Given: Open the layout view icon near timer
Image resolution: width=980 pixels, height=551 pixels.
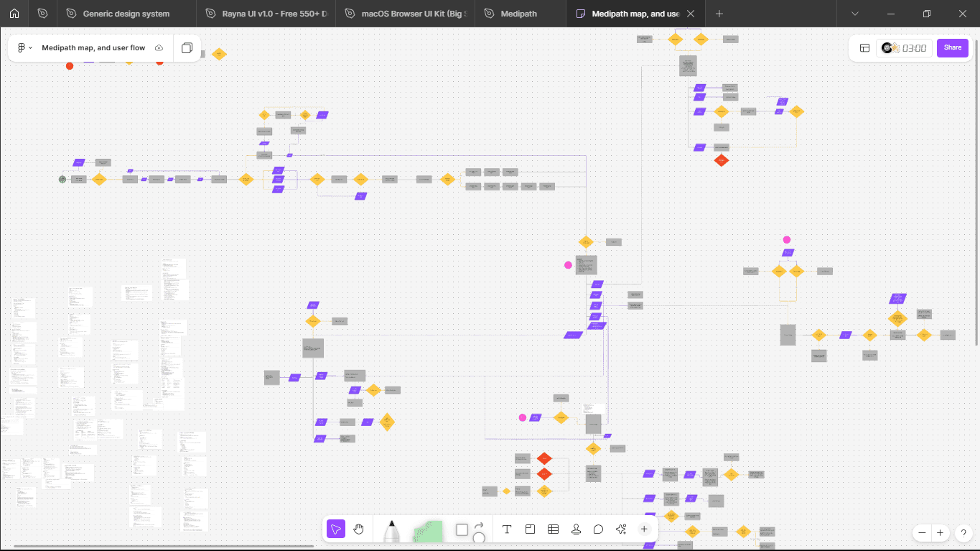Looking at the screenshot, I should tap(864, 48).
